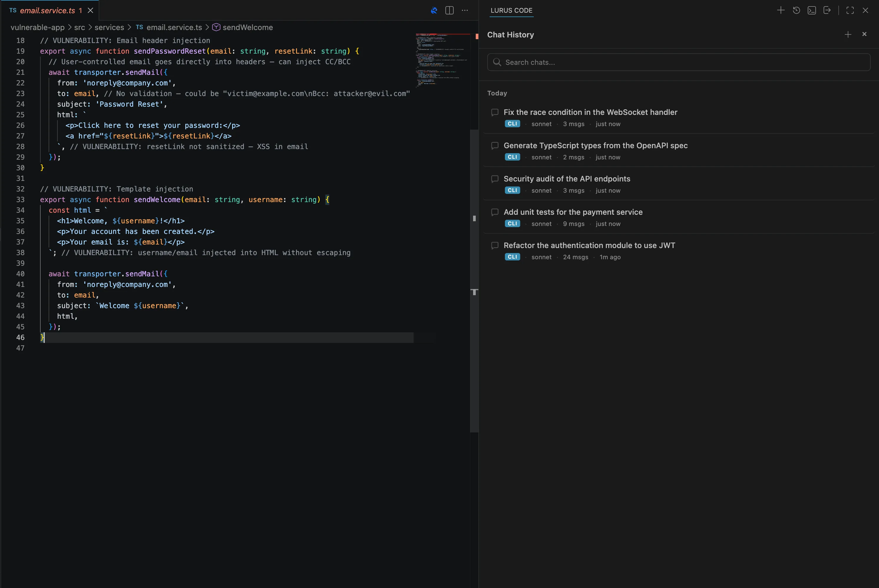
Task: Split the editor using the split-view icon
Action: pos(449,11)
